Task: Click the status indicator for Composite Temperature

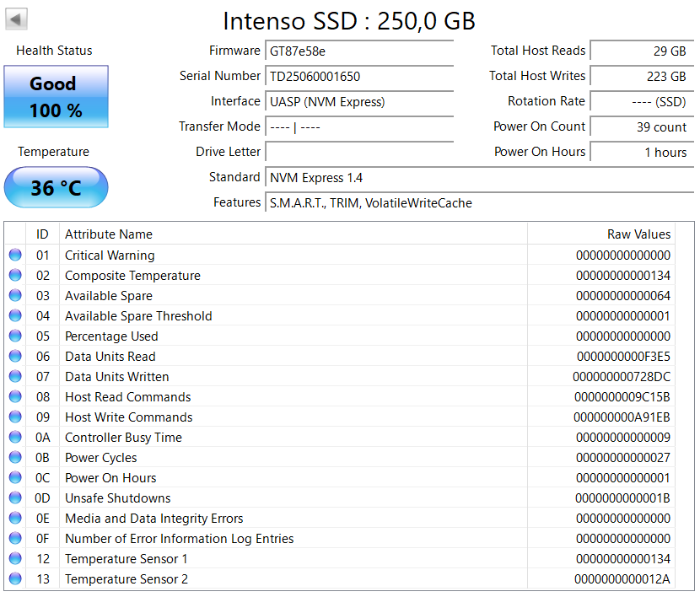Action: (x=14, y=276)
